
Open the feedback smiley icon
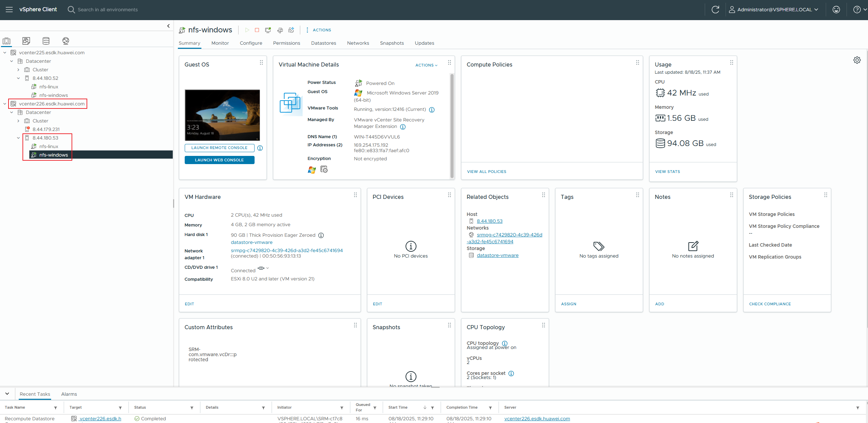pos(836,10)
